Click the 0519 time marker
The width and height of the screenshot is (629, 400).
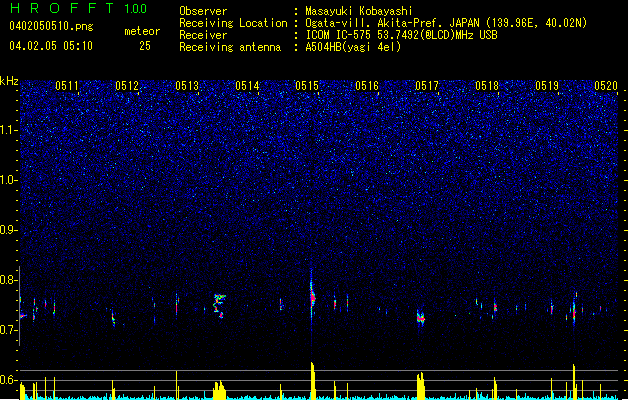[547, 86]
